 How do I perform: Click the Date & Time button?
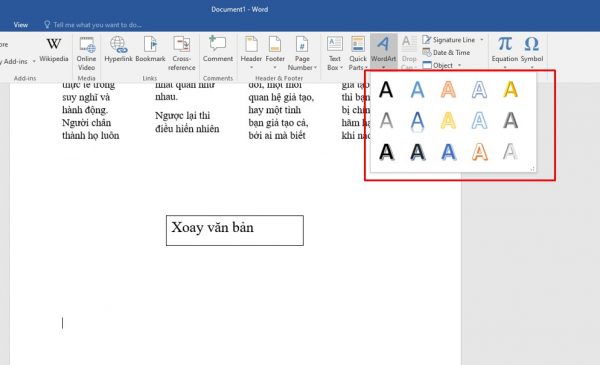point(446,52)
